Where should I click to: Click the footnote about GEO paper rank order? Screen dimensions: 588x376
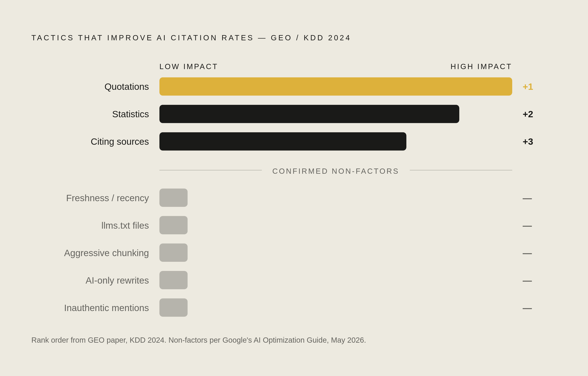pyautogui.click(x=199, y=340)
